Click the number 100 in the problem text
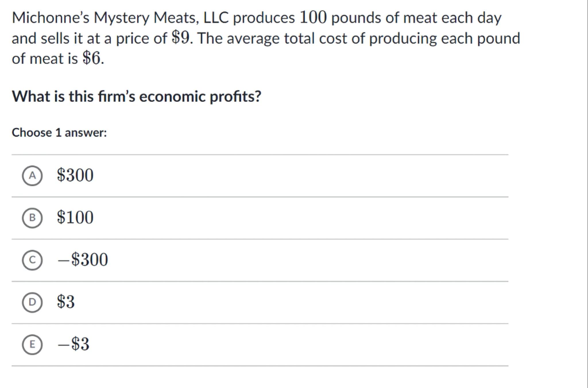588x388 pixels. tap(313, 18)
